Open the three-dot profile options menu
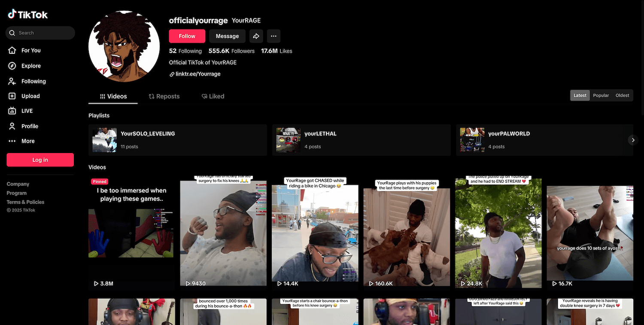Viewport: 644px width, 325px height. (273, 36)
